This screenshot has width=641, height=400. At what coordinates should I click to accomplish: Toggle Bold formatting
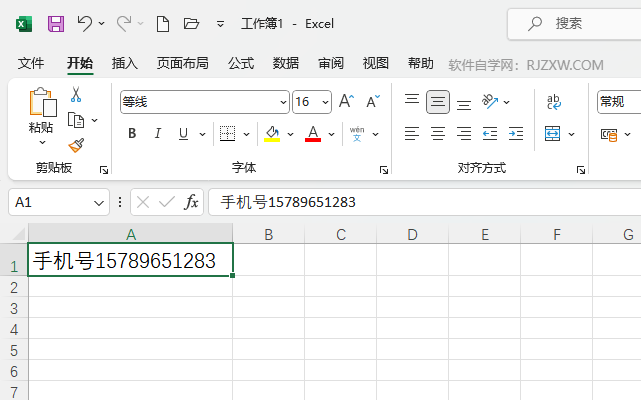click(132, 133)
